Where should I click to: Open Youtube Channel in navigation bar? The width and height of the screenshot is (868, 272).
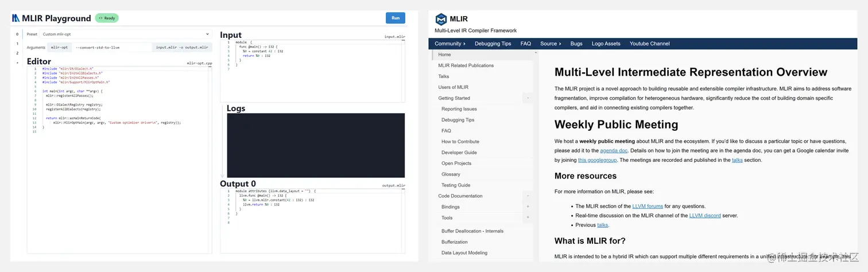(649, 44)
